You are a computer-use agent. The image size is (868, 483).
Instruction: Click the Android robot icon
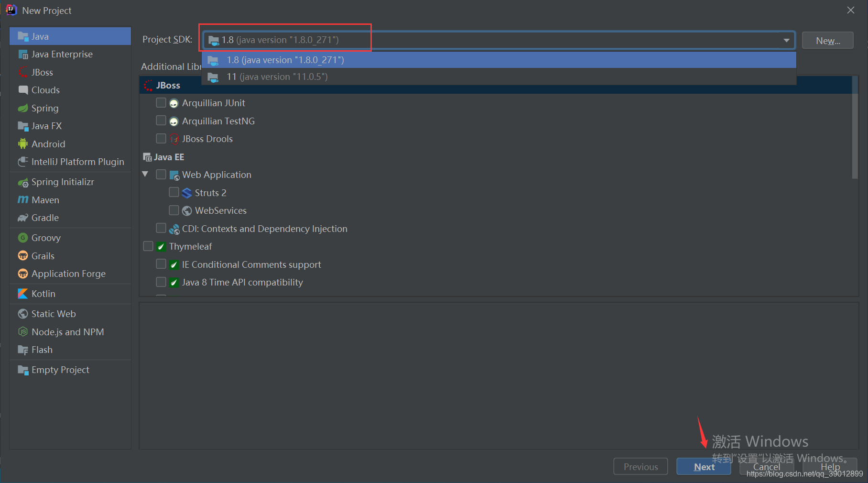[23, 144]
